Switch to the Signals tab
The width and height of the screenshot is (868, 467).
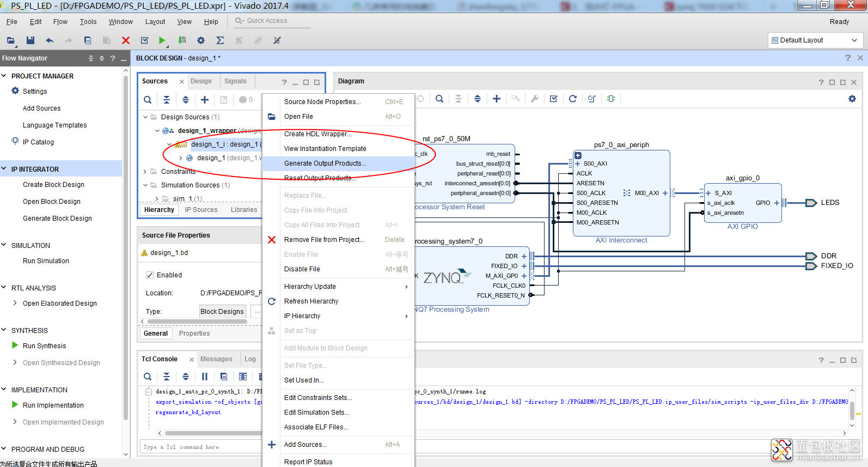click(x=235, y=81)
